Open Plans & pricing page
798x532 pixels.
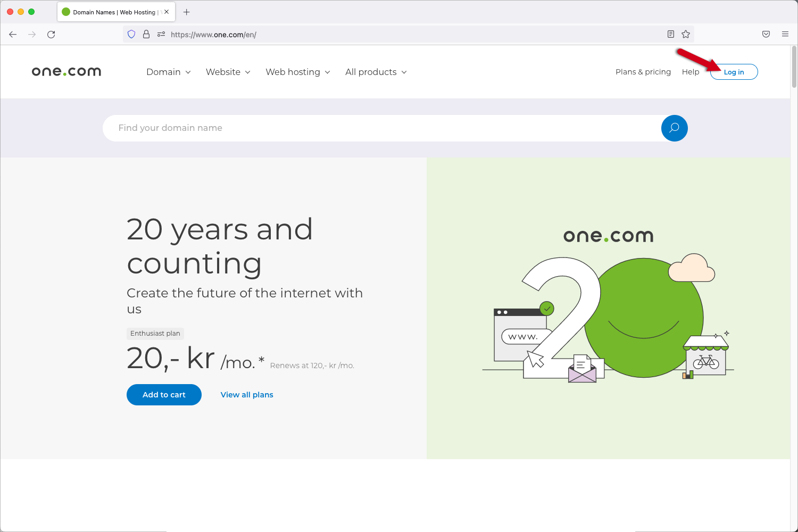643,72
